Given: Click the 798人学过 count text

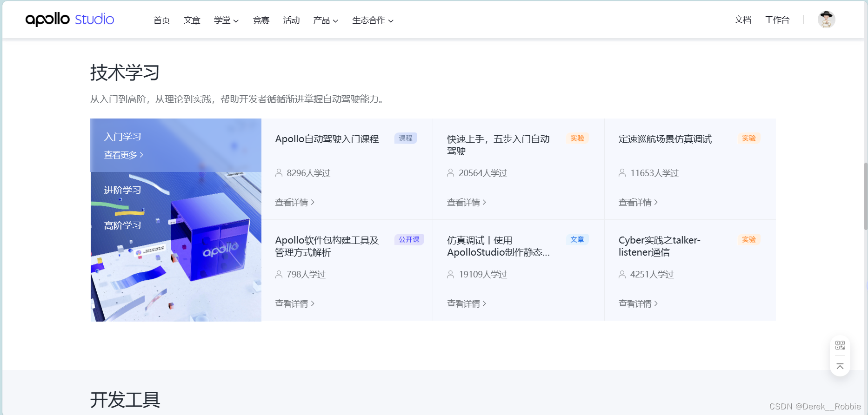Looking at the screenshot, I should 306,274.
